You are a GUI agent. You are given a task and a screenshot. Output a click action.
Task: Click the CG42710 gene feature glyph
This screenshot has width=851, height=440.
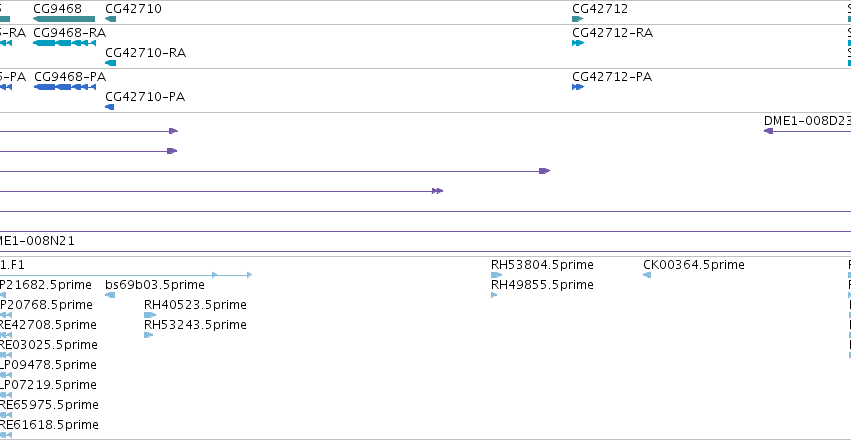coord(111,19)
